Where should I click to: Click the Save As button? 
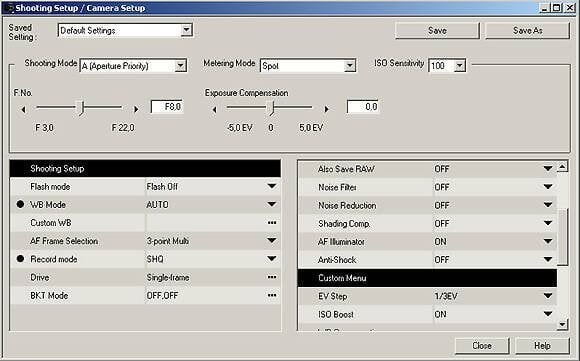click(527, 30)
